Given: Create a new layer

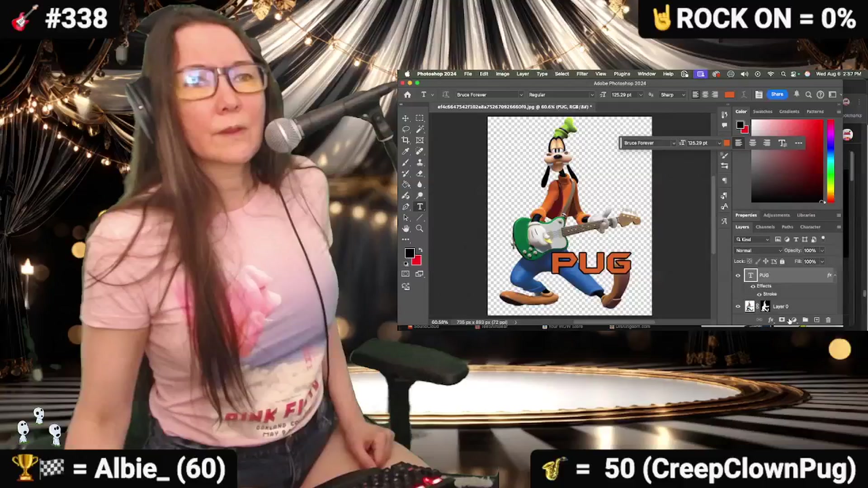Looking at the screenshot, I should [817, 320].
